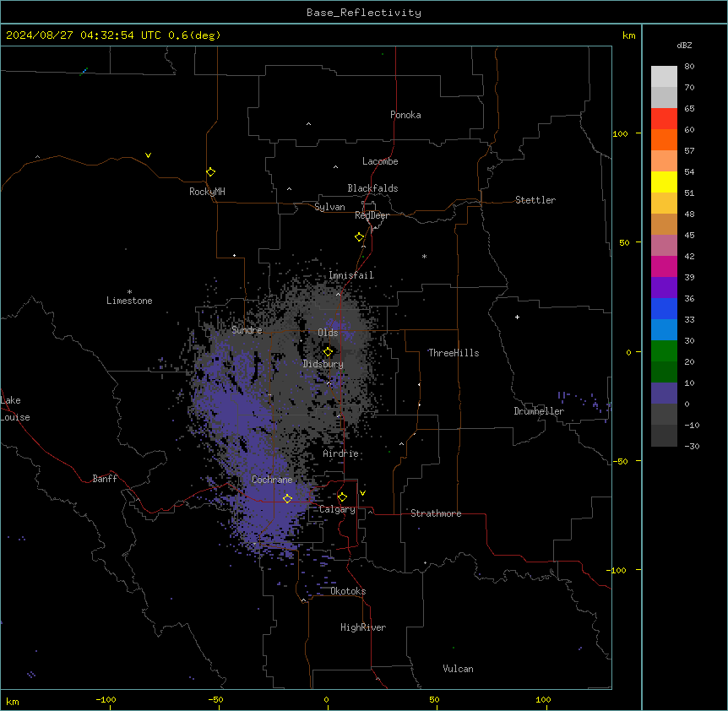Click the Vulcan label
728x711 pixels.
tap(458, 669)
